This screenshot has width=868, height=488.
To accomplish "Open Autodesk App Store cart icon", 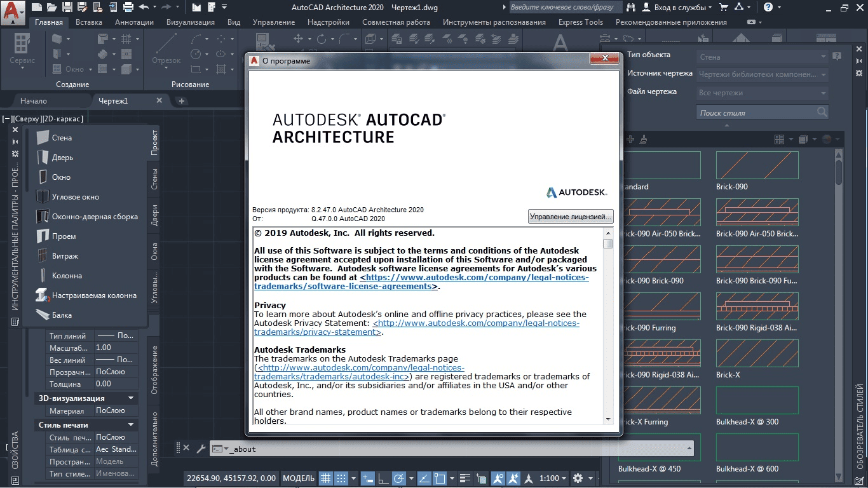I will (x=723, y=8).
